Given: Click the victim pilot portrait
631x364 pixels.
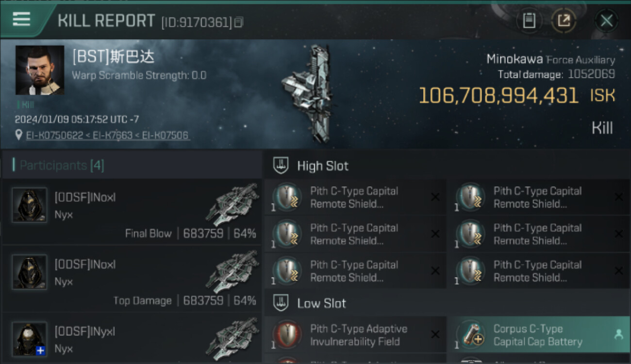Looking at the screenshot, I should (x=40, y=70).
